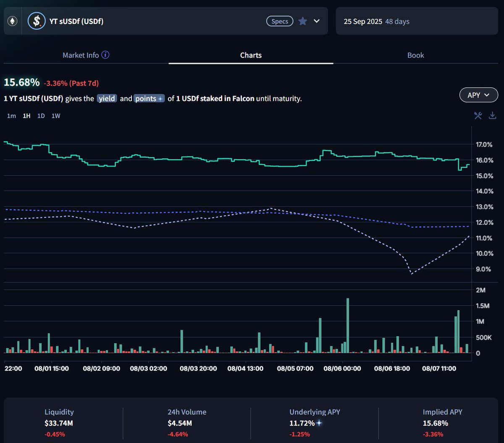504x443 pixels.
Task: Click sparkle icon next to Underlying APY
Action: pyautogui.click(x=319, y=423)
